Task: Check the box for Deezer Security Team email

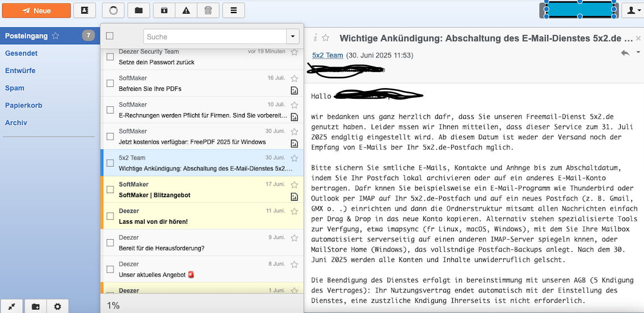Action: [x=110, y=56]
